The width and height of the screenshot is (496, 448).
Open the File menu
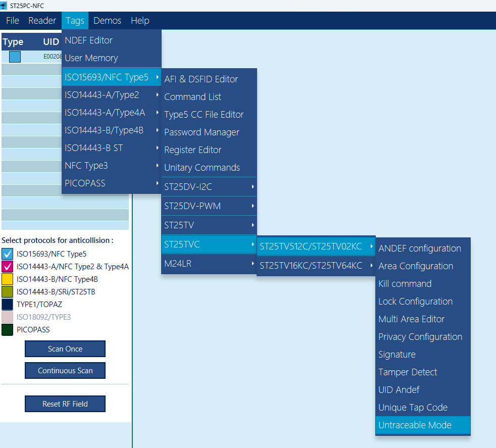pos(13,21)
